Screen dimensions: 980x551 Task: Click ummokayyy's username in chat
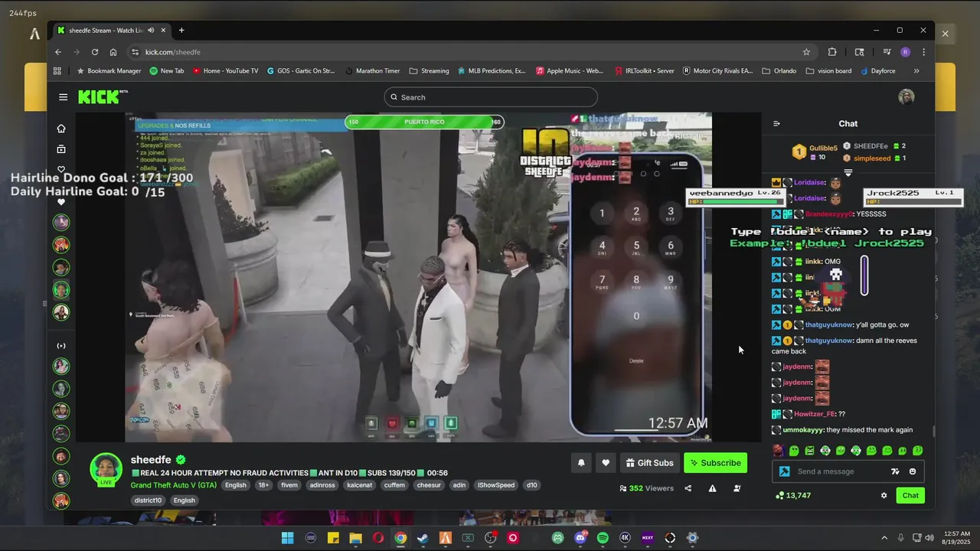coord(803,430)
